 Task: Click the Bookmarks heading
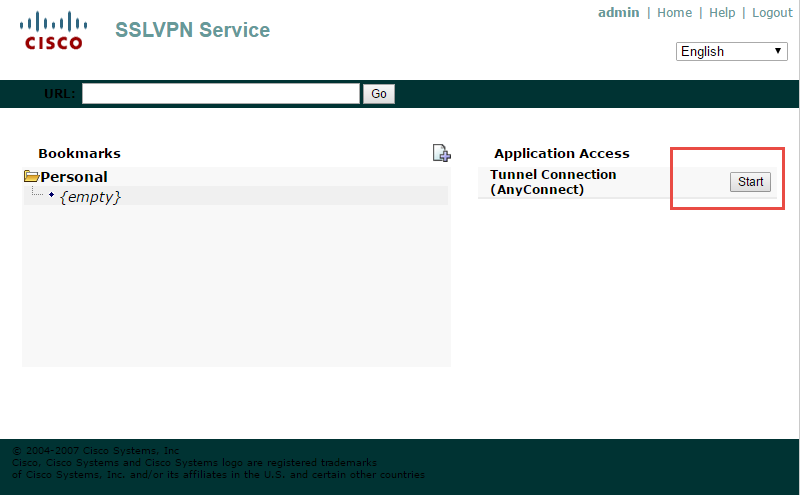pos(80,154)
